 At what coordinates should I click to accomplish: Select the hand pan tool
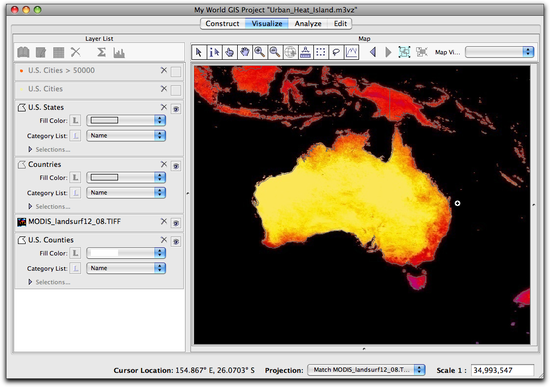pos(244,52)
